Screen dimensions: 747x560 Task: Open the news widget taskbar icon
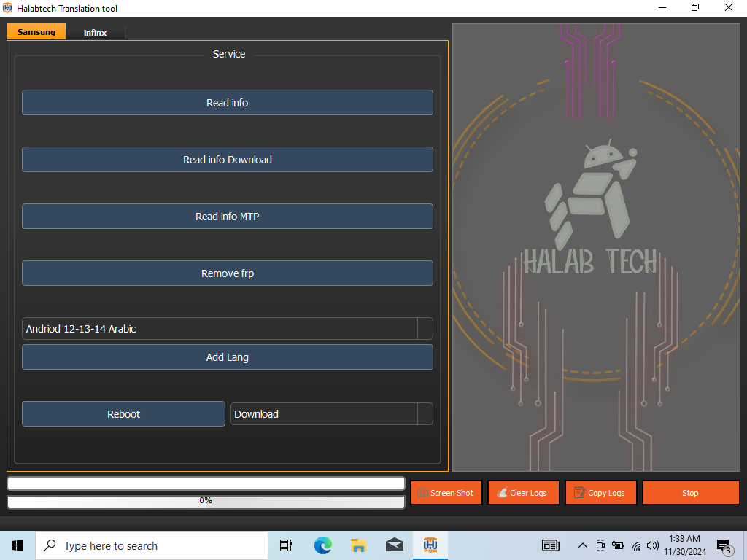(551, 545)
